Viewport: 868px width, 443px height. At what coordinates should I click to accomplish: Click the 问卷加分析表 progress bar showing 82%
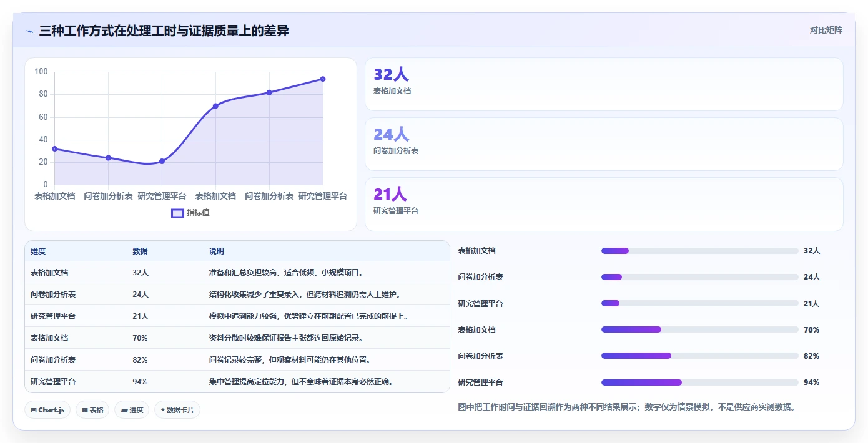click(699, 356)
